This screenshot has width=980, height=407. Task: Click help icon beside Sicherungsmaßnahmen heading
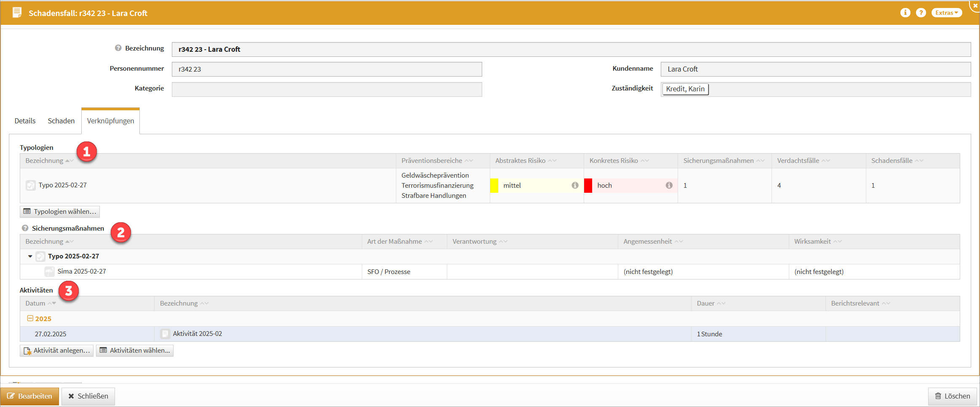tap(25, 228)
